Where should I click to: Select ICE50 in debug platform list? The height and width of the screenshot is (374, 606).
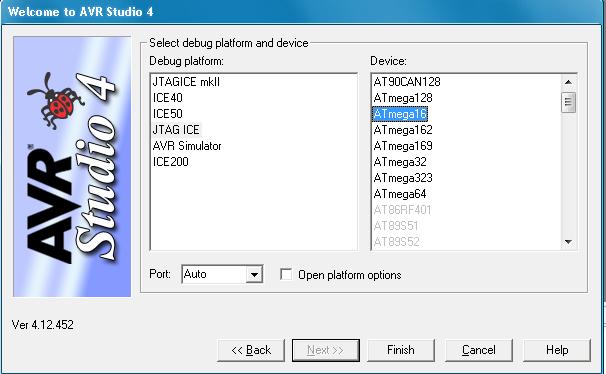pos(167,114)
